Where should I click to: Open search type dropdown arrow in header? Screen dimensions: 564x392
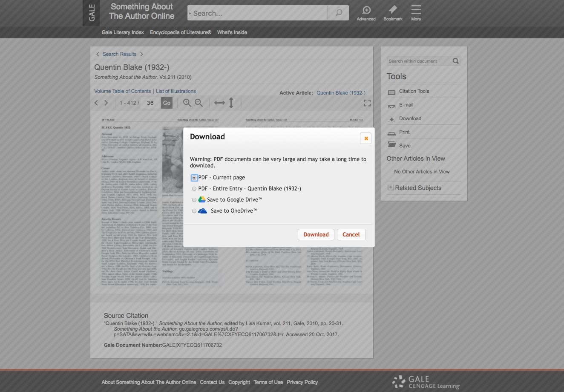[x=190, y=13]
